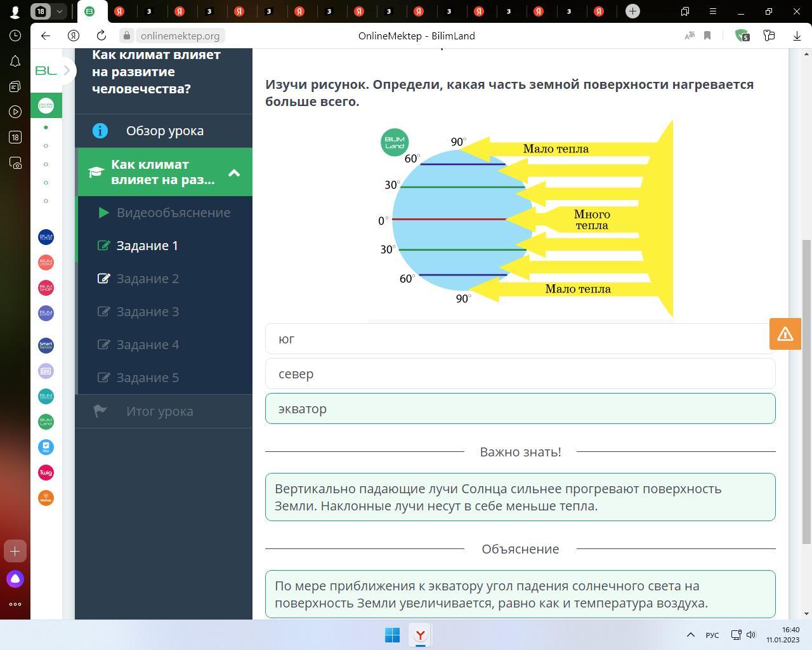The height and width of the screenshot is (650, 812).
Task: Reload the page with refresh icon
Action: coord(101,36)
